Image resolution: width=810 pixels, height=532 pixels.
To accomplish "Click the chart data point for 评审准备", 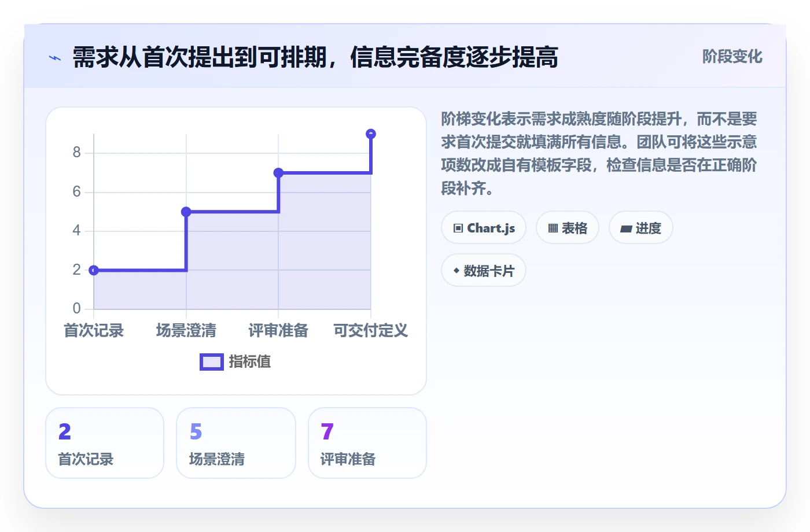I will [278, 173].
